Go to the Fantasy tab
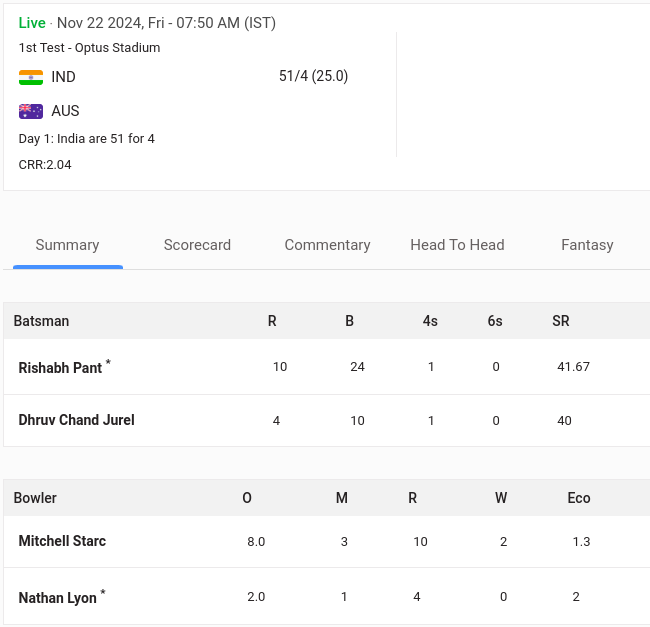 (x=587, y=245)
